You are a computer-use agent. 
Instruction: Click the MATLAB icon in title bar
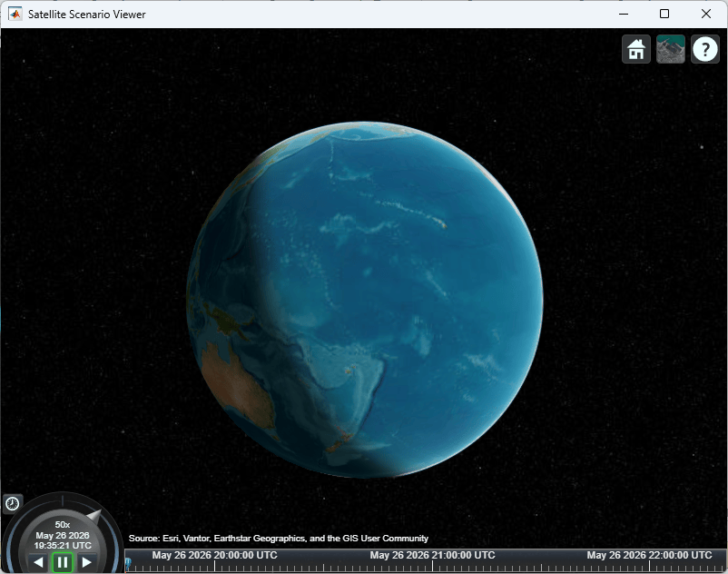pos(15,14)
